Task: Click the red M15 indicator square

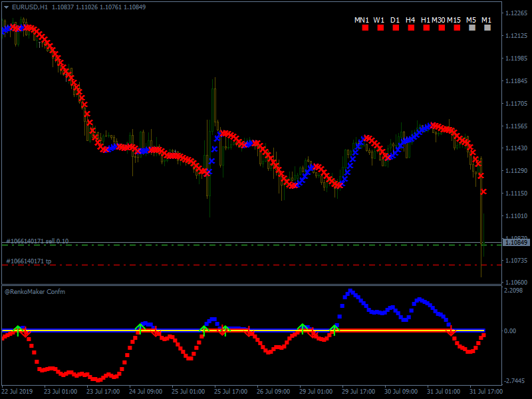Action: pos(457,28)
